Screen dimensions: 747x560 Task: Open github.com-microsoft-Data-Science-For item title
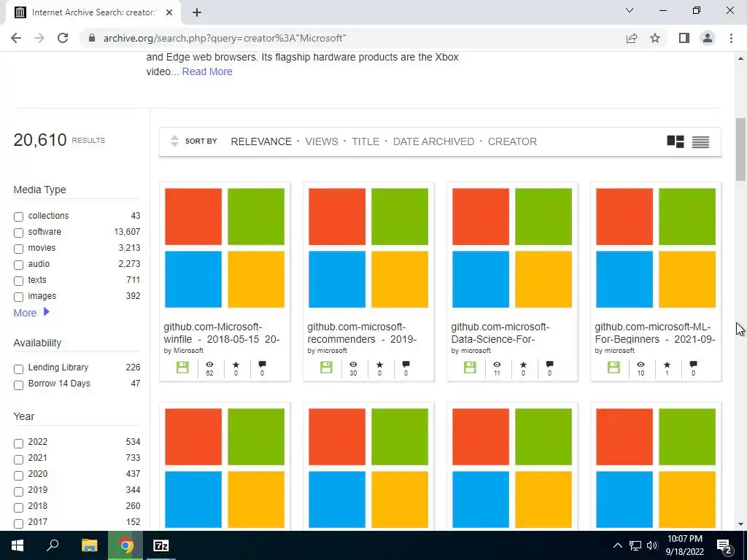[500, 332]
